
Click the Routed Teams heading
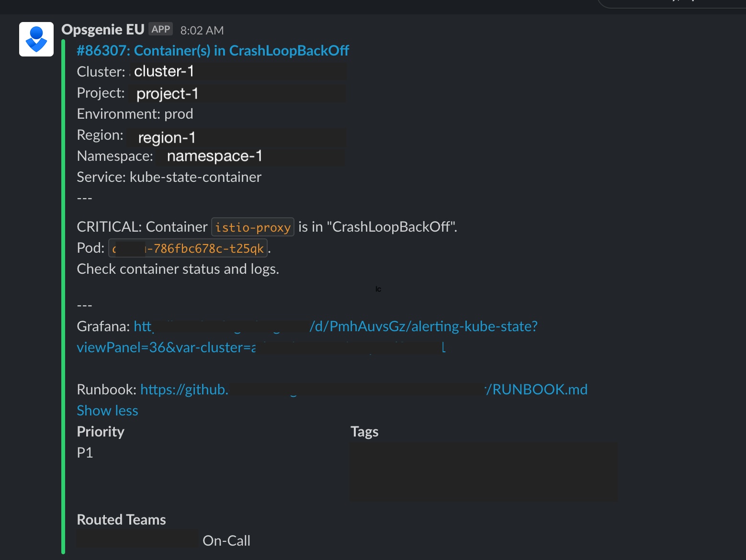(121, 520)
